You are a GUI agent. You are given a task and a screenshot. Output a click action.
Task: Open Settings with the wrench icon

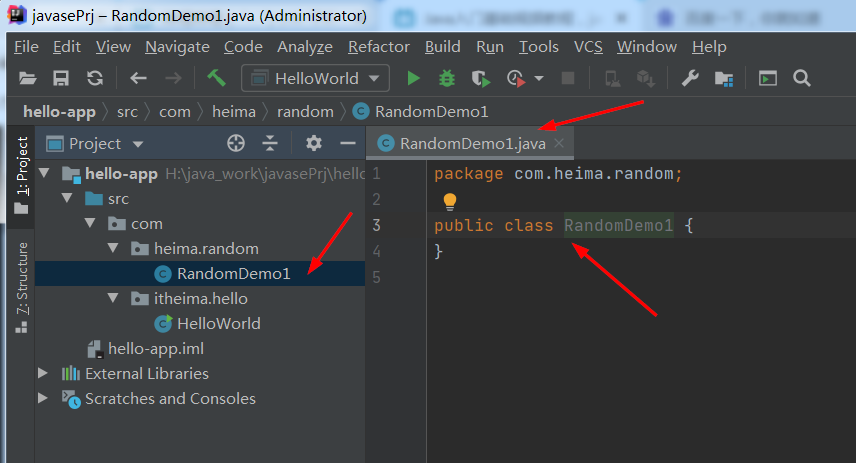690,78
